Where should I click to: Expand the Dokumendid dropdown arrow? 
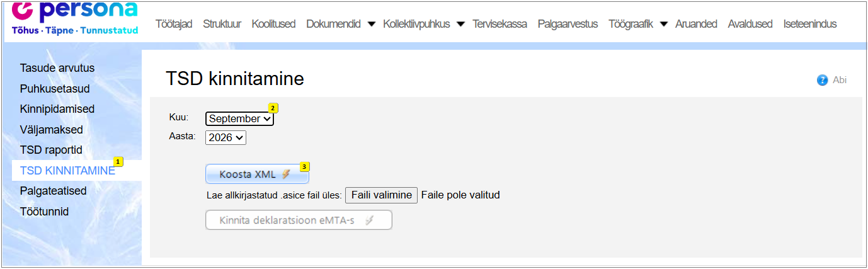coord(371,24)
